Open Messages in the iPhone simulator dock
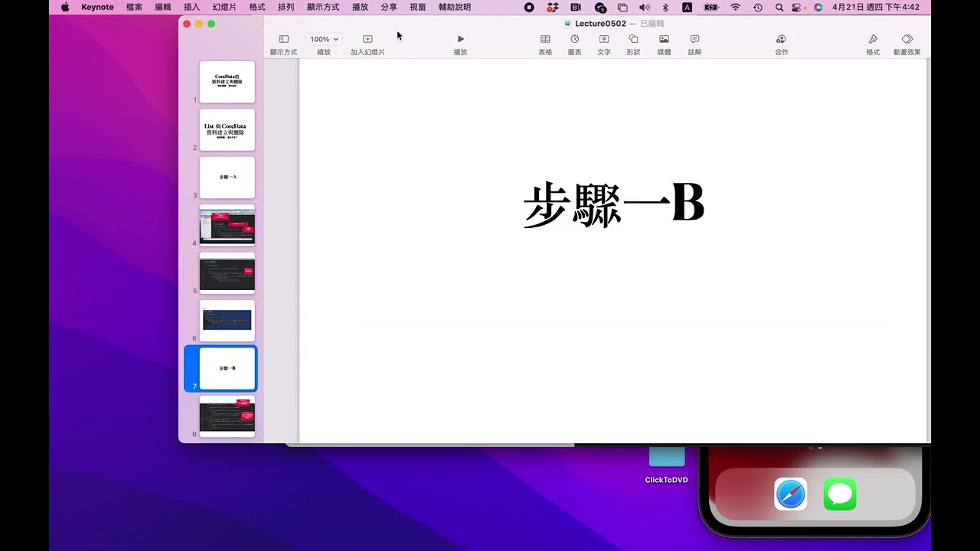The image size is (980, 551). (x=840, y=494)
